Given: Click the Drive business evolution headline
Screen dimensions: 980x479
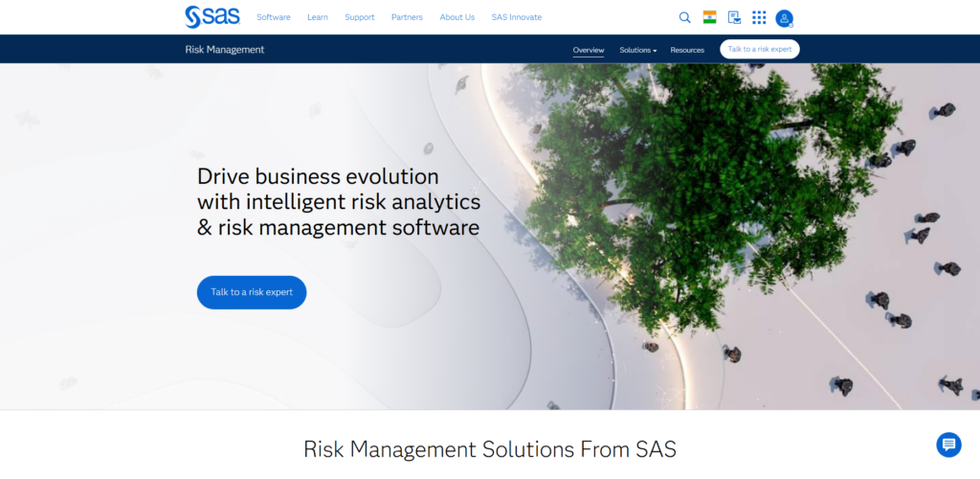Looking at the screenshot, I should click(x=339, y=202).
